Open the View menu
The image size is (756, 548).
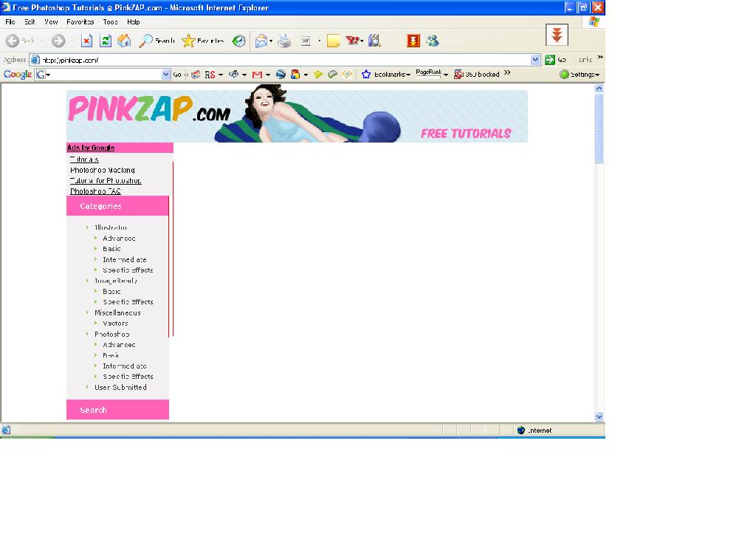pyautogui.click(x=51, y=21)
